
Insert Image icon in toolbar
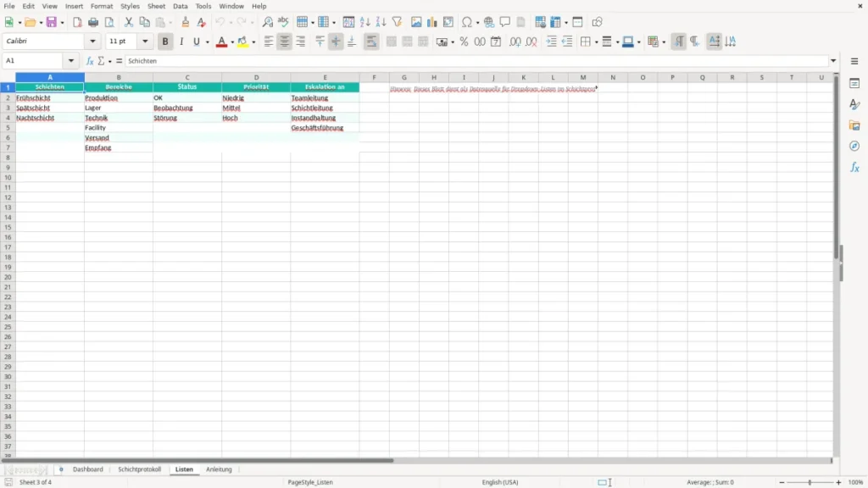pos(416,22)
